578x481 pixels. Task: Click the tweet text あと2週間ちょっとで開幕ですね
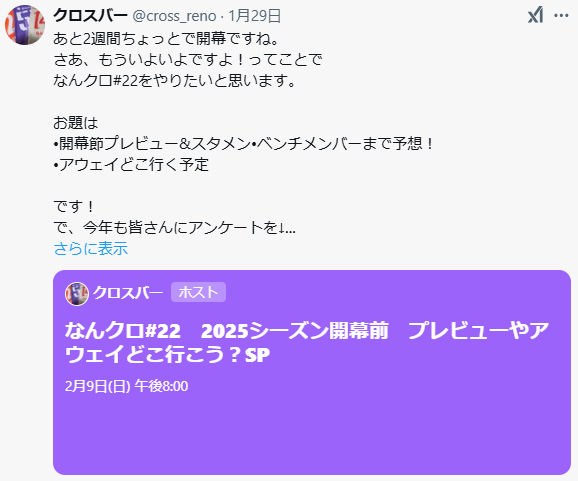pos(167,38)
